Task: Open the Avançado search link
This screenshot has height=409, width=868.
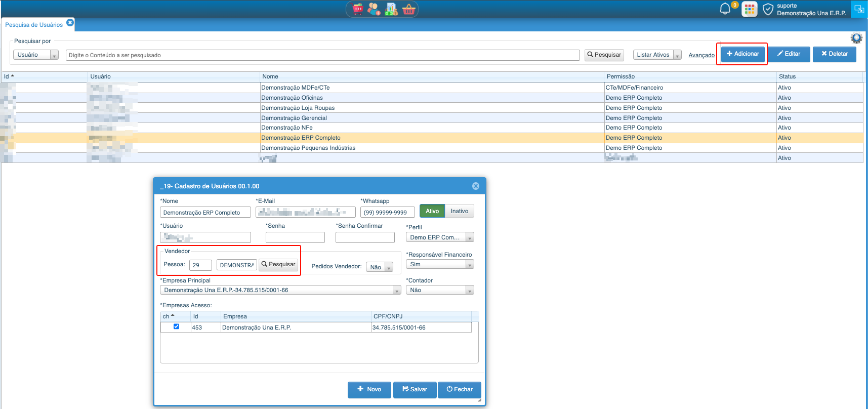Action: pyautogui.click(x=701, y=55)
